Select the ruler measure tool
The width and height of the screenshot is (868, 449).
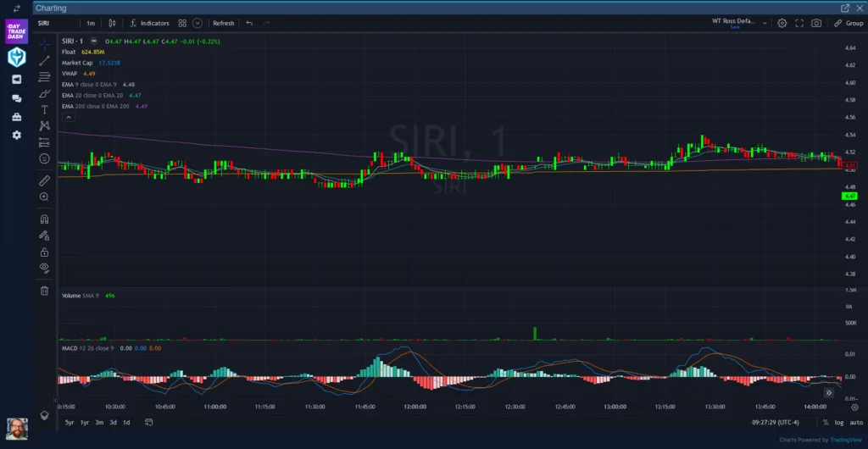pyautogui.click(x=44, y=180)
